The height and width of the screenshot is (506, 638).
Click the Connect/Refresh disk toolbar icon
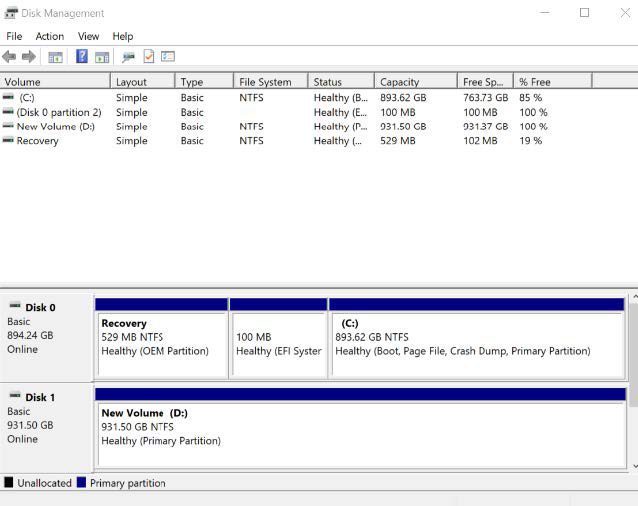pyautogui.click(x=129, y=57)
